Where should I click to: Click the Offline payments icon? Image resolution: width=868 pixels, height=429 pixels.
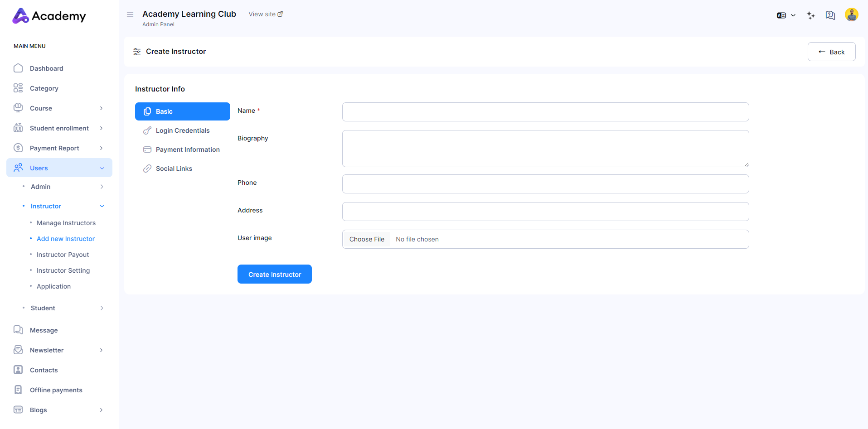tap(18, 390)
